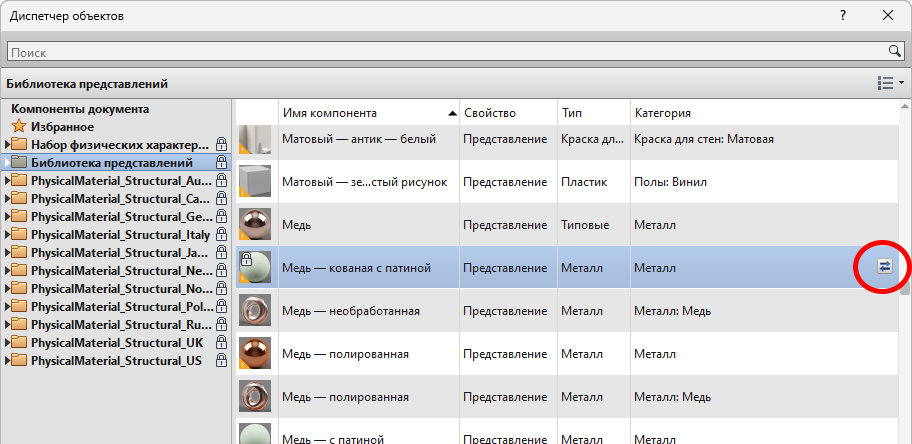Click the help question mark button

click(843, 16)
